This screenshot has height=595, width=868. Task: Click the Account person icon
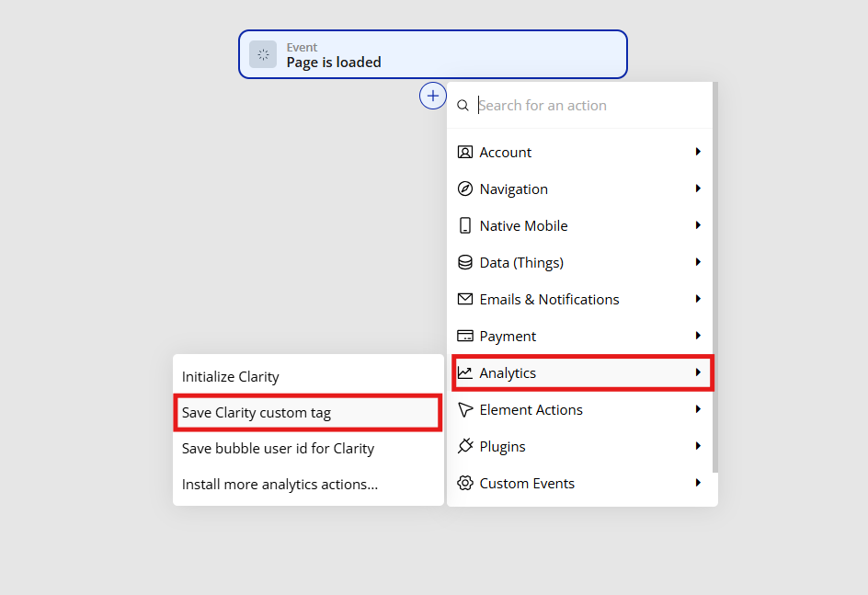click(x=465, y=152)
